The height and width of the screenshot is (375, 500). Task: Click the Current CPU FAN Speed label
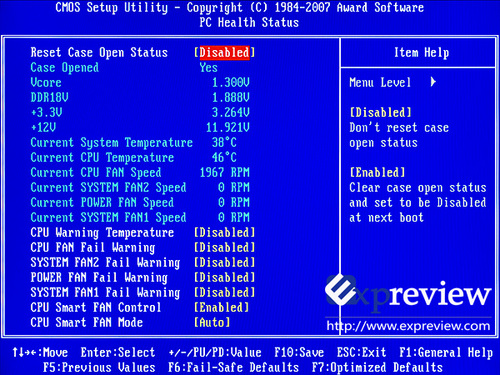coord(96,173)
